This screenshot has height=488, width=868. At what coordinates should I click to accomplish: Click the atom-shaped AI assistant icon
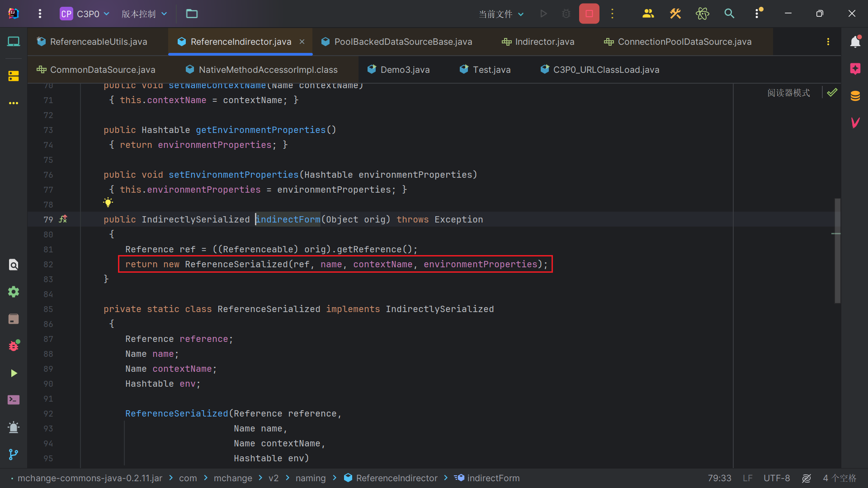point(702,14)
